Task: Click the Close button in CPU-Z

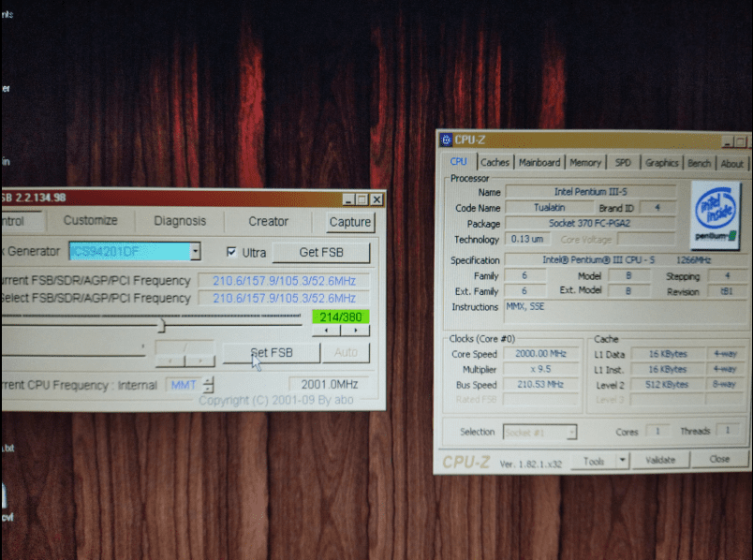Action: pos(719,459)
